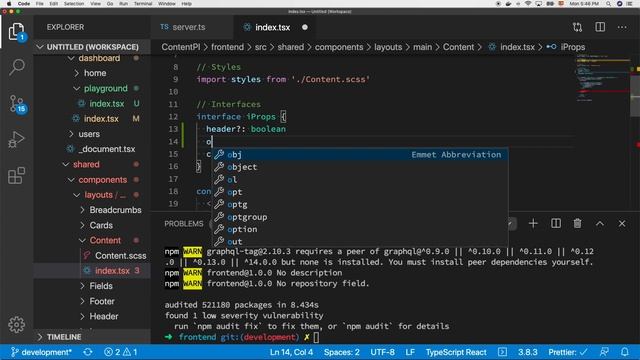Expand the Header folder
This screenshot has width=640, height=360.
click(x=104, y=316)
